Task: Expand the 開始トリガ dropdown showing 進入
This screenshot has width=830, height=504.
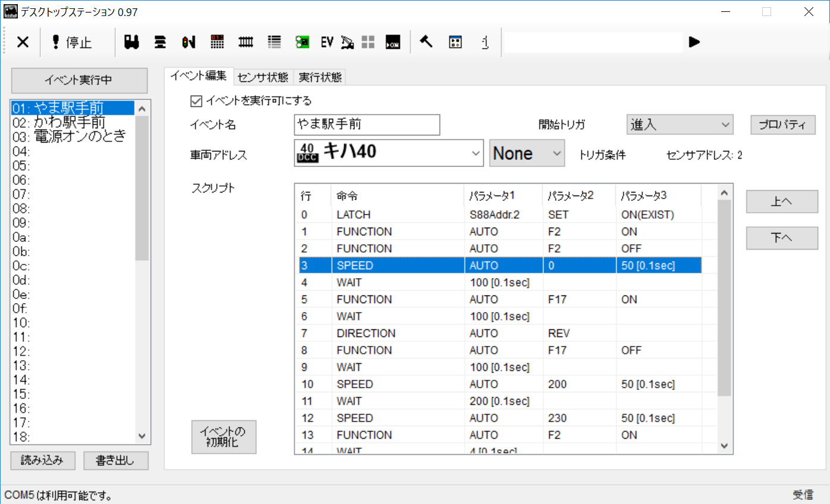Action: [680, 125]
